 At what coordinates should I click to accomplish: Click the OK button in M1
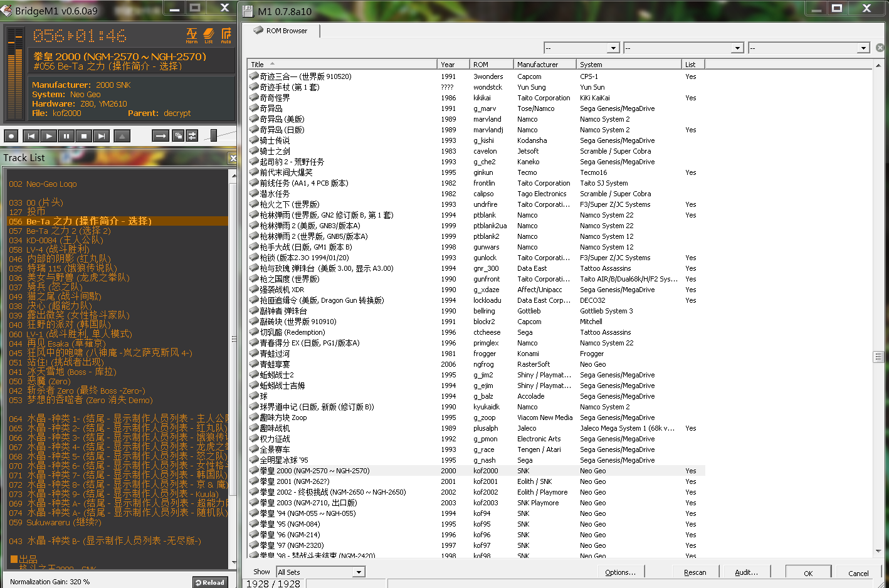pos(808,572)
